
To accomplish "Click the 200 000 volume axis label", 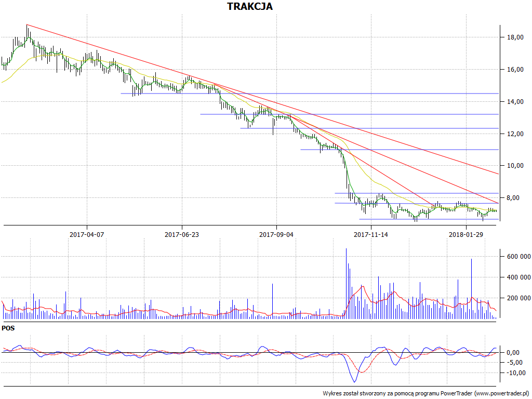I will pos(519,298).
